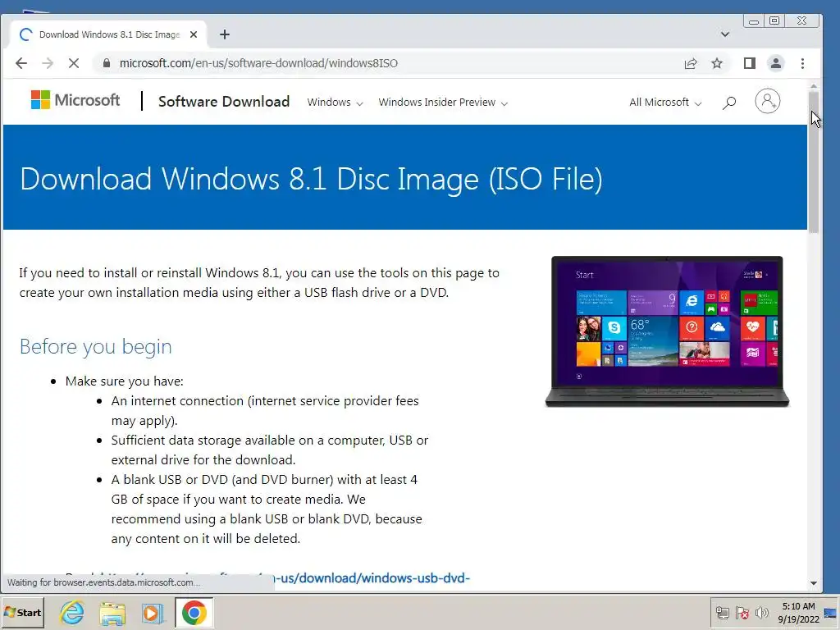840x630 pixels.
Task: Click the address bar URL
Action: tap(258, 63)
